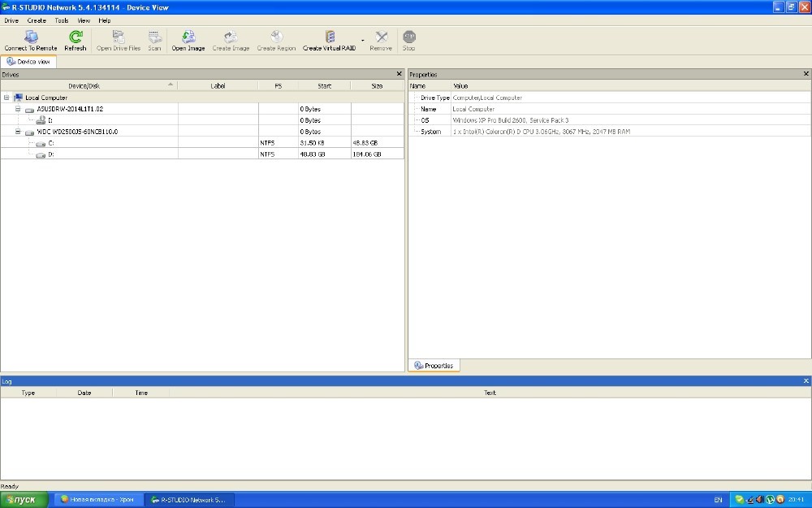The width and height of the screenshot is (812, 508).
Task: Click the Type column header in Log
Action: (x=28, y=393)
